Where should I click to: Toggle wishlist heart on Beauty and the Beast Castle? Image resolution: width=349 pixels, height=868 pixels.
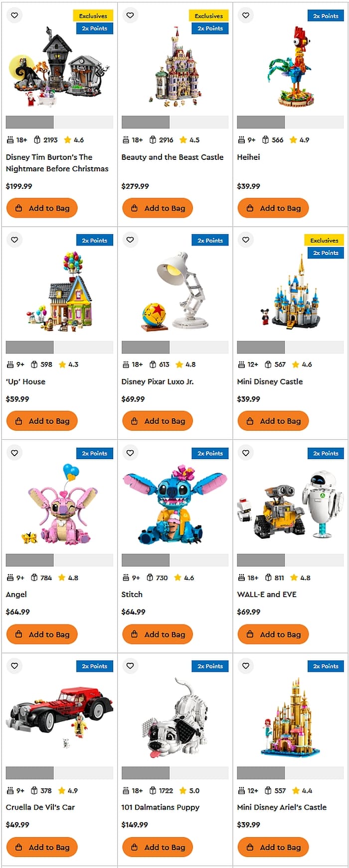[x=130, y=15]
